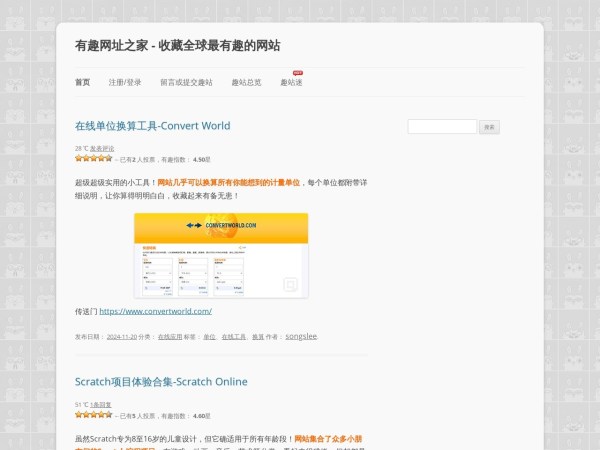The width and height of the screenshot is (600, 450).
Task: Click the sidebar search input field
Action: pos(442,127)
